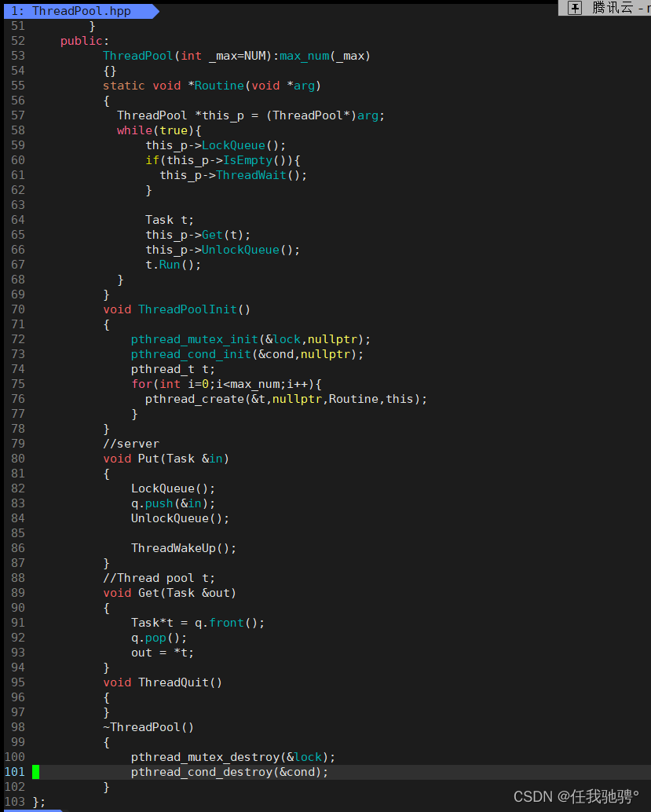The width and height of the screenshot is (651, 812).
Task: Click 'pthread_mutex_init' call on line 72
Action: tap(194, 340)
